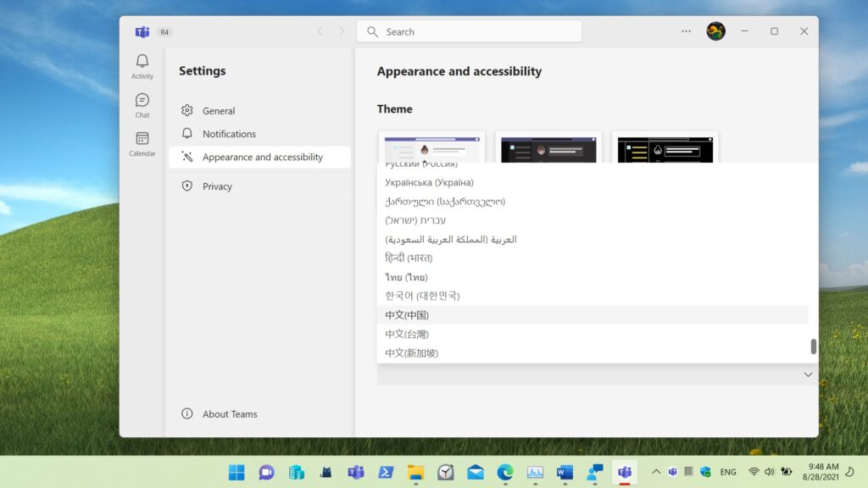Click the About Teams link
The height and width of the screenshot is (488, 868).
point(230,414)
